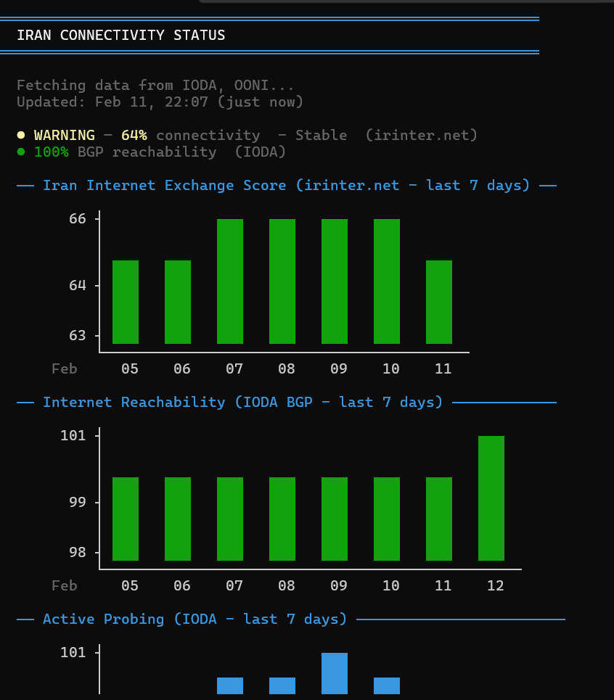This screenshot has width=614, height=700.
Task: Click the Active Probing section heading
Action: (195, 619)
